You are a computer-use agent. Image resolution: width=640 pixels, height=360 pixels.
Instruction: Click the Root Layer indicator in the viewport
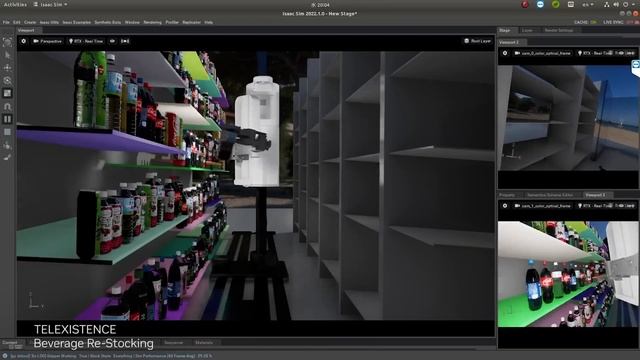478,41
